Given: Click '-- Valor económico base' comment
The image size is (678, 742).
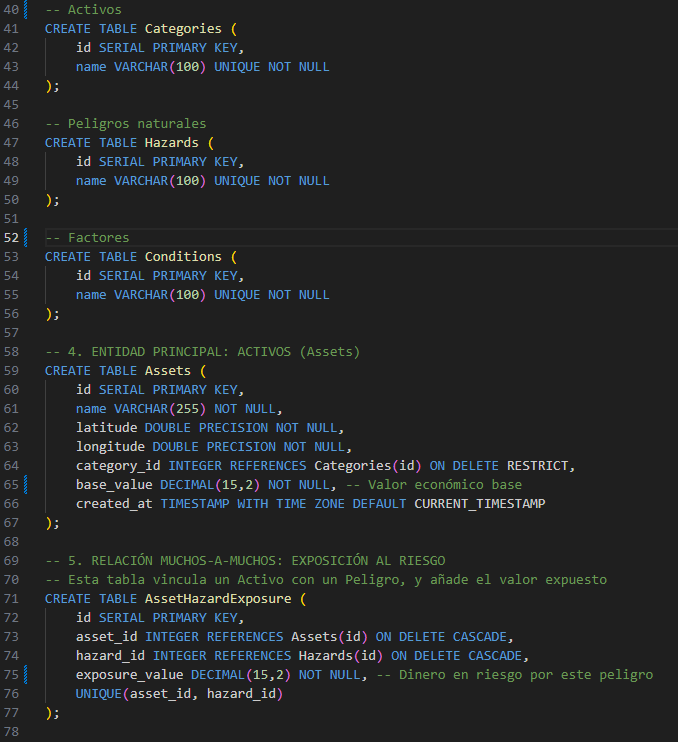Looking at the screenshot, I should 434,485.
